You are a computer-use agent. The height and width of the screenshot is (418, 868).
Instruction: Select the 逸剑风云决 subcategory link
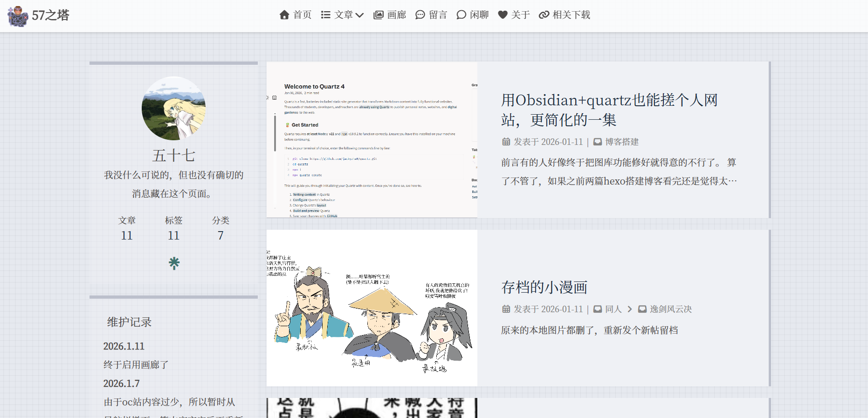(x=670, y=309)
